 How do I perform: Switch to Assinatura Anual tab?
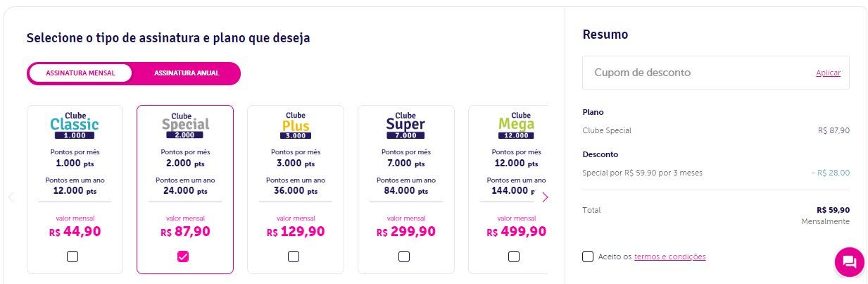(187, 73)
